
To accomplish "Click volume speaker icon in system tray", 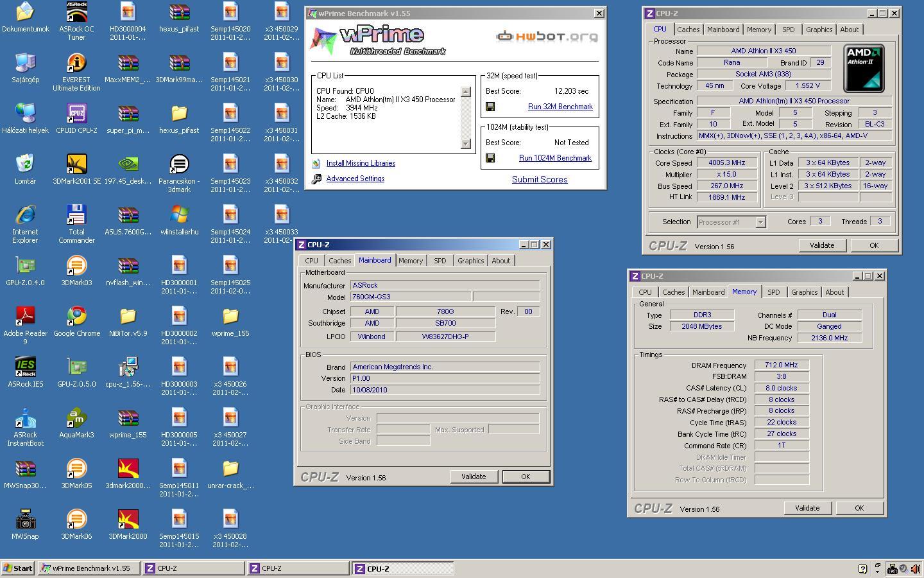I will pos(915,568).
